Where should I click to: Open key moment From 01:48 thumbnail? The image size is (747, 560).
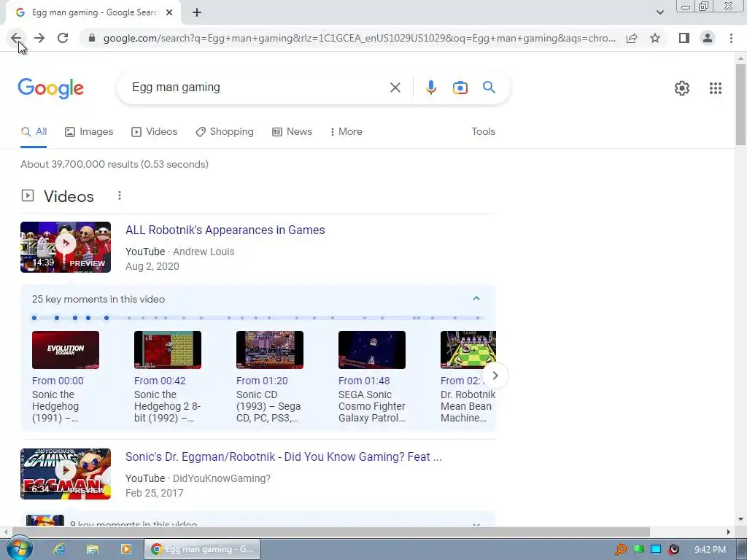pyautogui.click(x=372, y=350)
